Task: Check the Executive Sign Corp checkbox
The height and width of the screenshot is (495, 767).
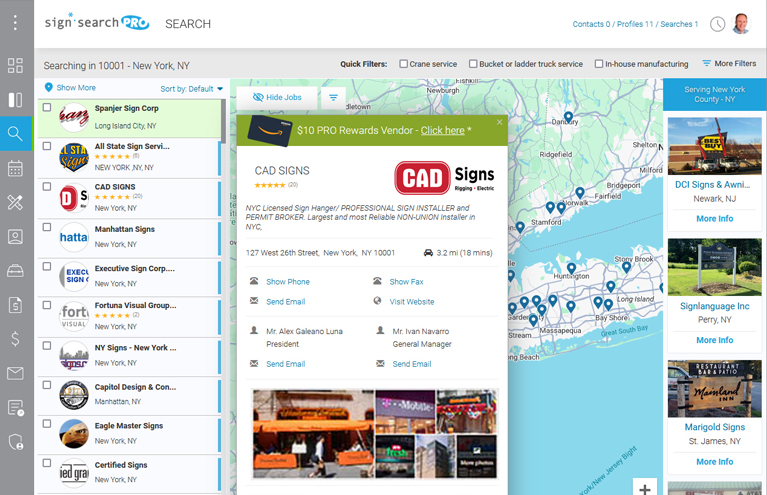Action: point(47,266)
